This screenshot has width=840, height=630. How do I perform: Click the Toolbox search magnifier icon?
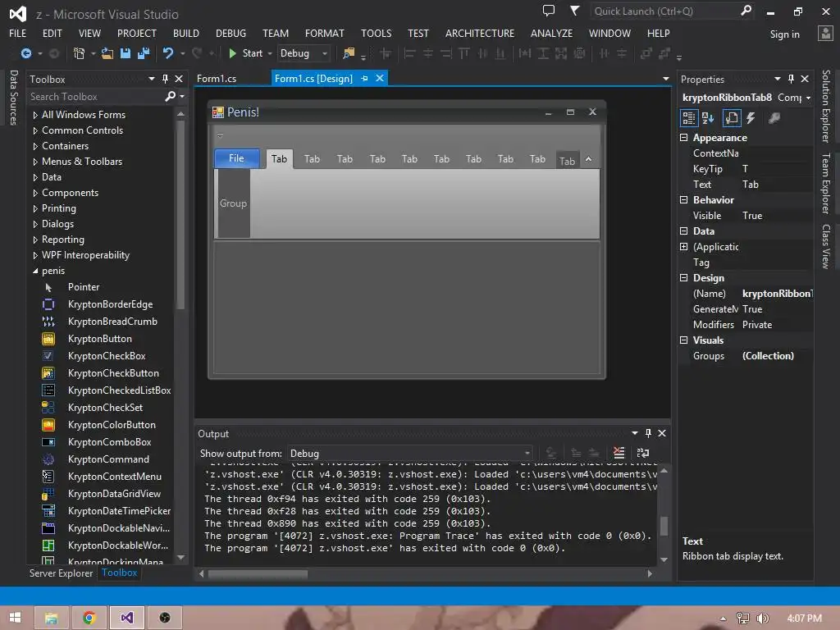click(171, 96)
